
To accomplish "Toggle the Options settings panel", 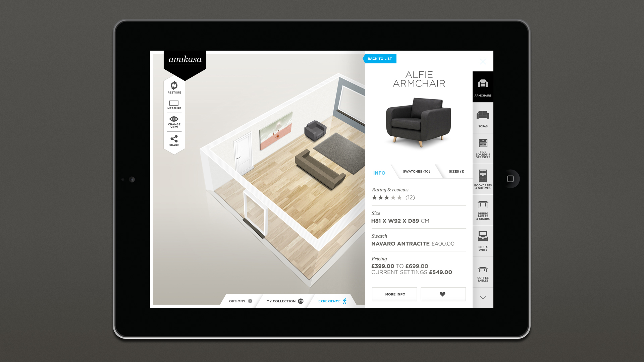I will [x=240, y=301].
